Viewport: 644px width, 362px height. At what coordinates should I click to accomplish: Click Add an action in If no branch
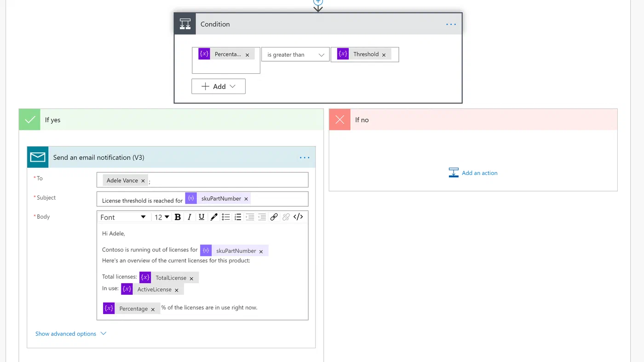click(473, 173)
